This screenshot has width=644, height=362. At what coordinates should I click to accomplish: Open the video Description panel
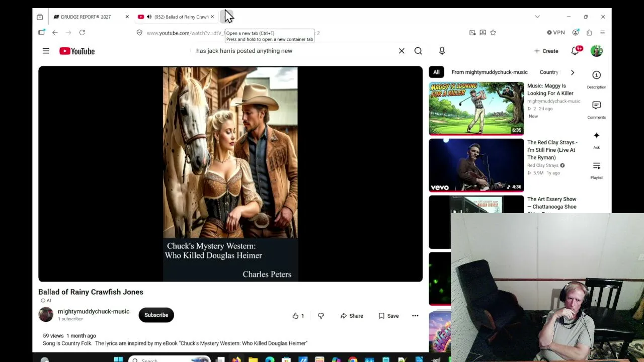(596, 79)
